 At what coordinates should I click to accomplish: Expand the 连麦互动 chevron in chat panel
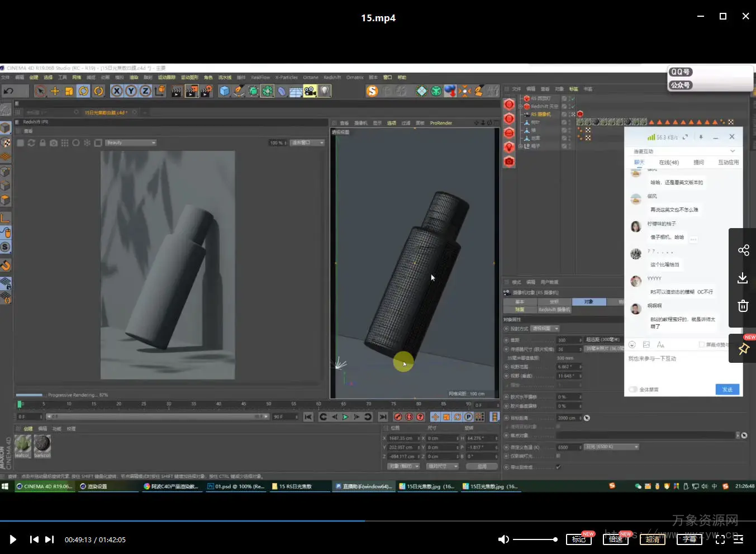pos(733,151)
